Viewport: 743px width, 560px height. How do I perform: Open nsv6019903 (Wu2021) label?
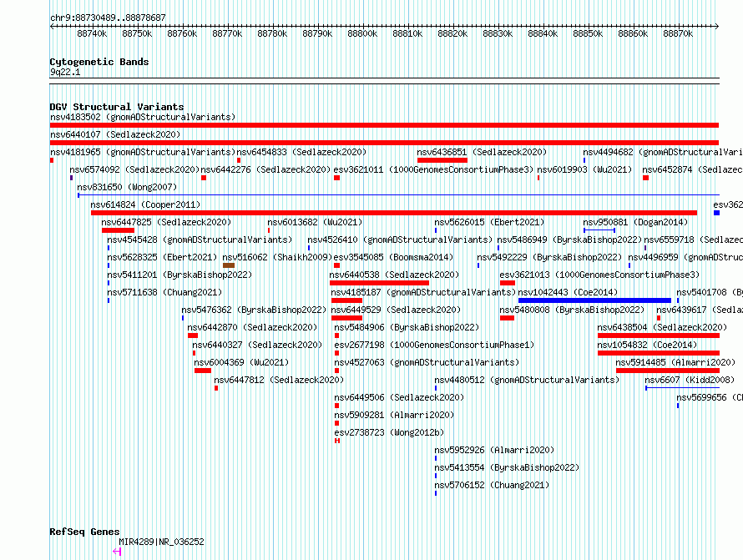(x=584, y=169)
